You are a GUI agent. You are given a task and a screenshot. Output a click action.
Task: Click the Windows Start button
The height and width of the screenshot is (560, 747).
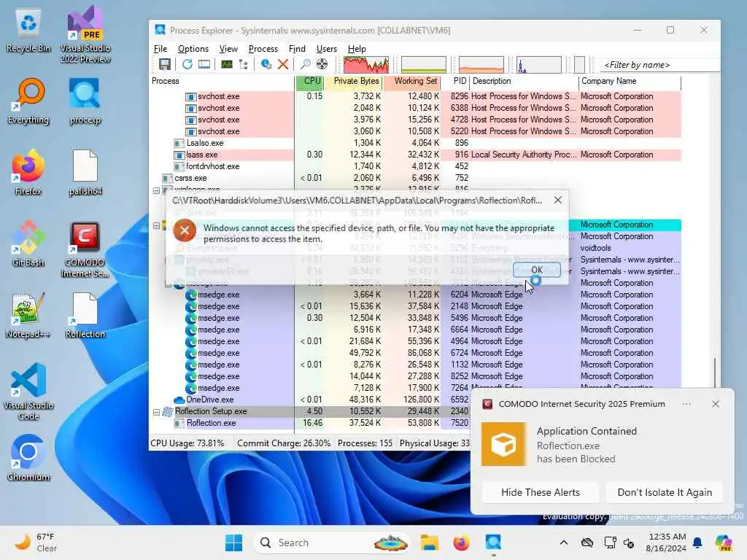point(233,542)
